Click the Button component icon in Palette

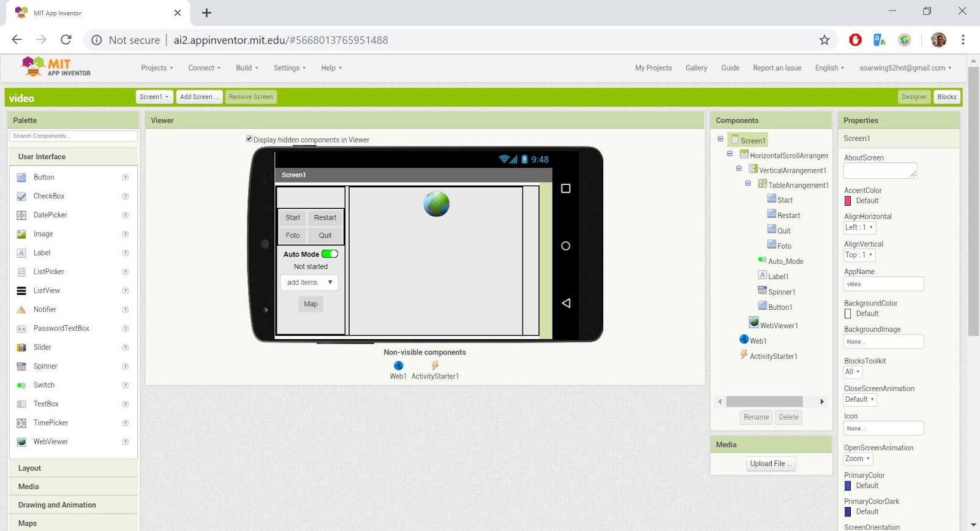(21, 178)
